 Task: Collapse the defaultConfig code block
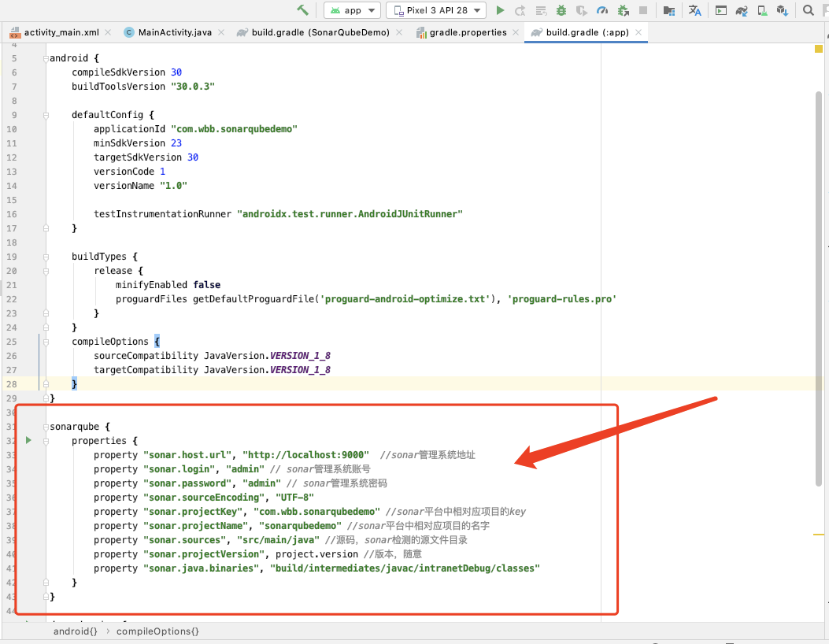tap(46, 114)
